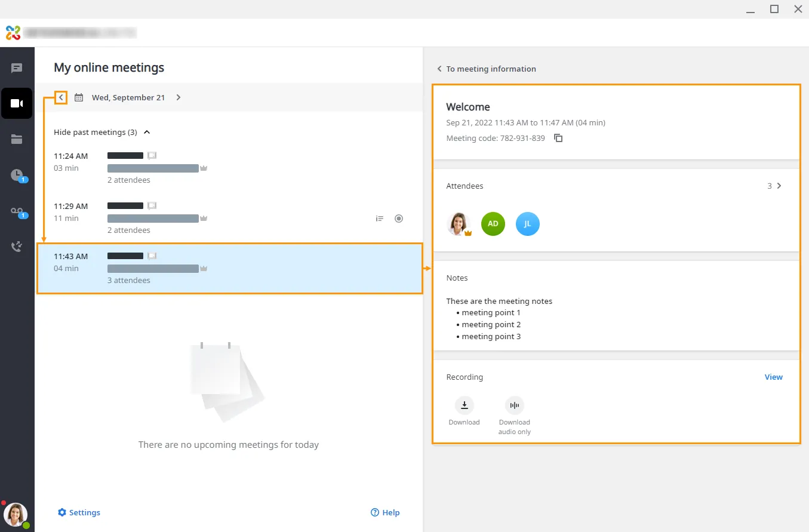Collapse the Hide past meetings list

tap(102, 132)
